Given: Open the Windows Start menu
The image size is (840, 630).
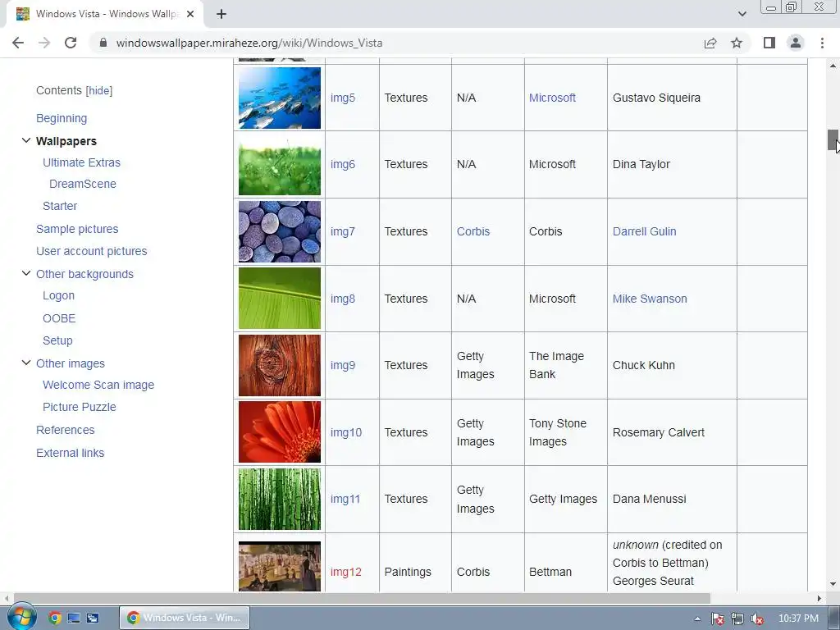Looking at the screenshot, I should [21, 618].
